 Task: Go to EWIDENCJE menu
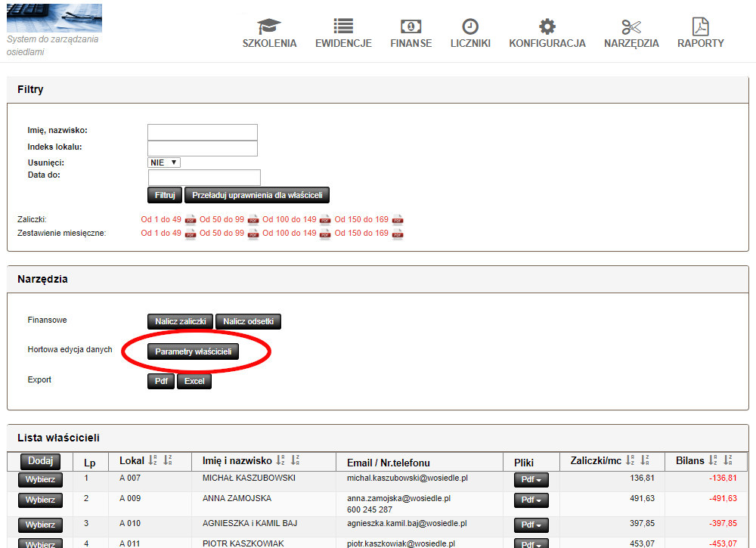coord(343,43)
